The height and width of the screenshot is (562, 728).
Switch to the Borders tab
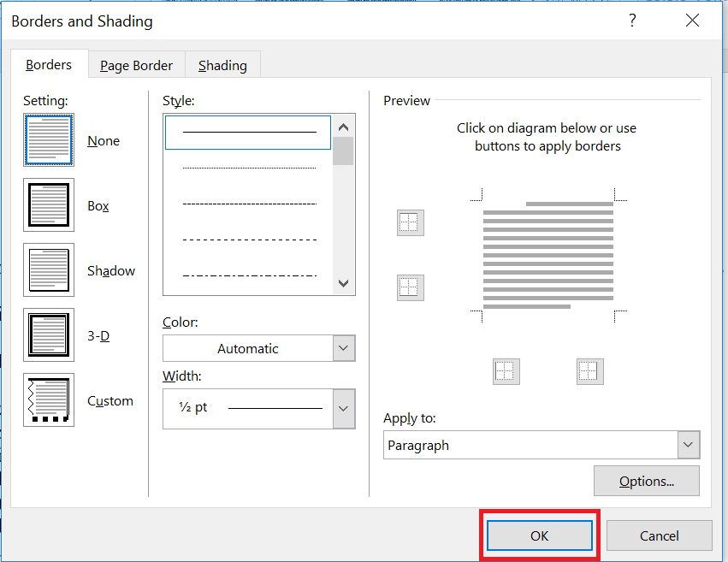pos(49,64)
